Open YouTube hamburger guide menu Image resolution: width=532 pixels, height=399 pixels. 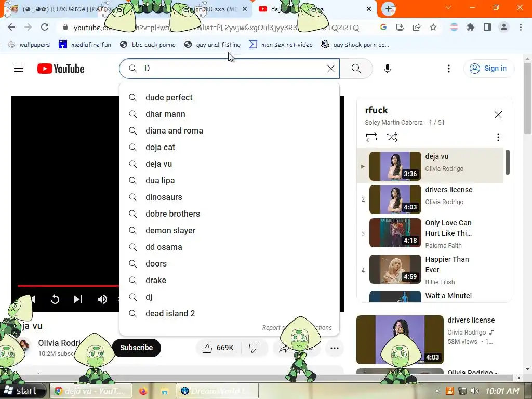pyautogui.click(x=19, y=69)
